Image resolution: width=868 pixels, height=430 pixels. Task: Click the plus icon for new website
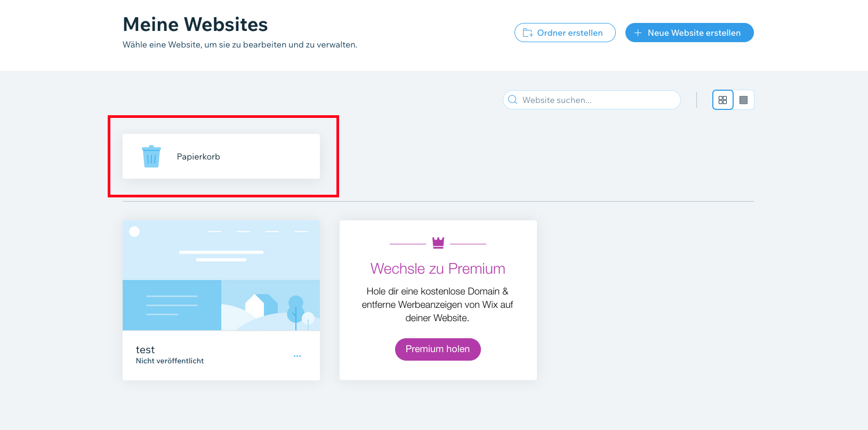coord(638,33)
